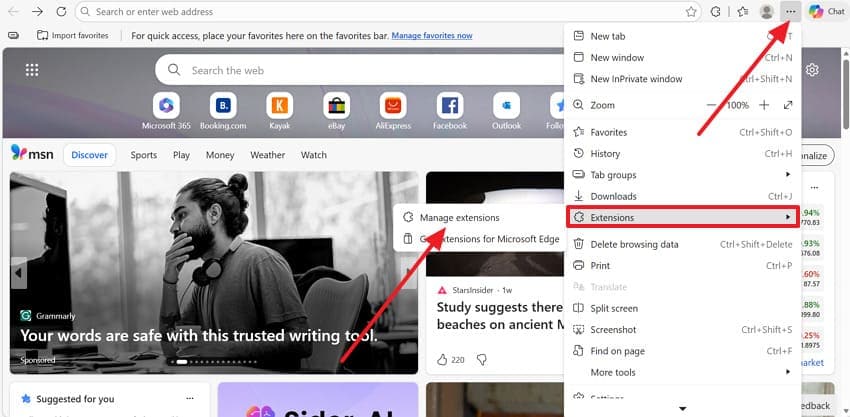Go to previous carousel slide arrow
Viewport: 850px width, 417px height.
click(x=18, y=273)
